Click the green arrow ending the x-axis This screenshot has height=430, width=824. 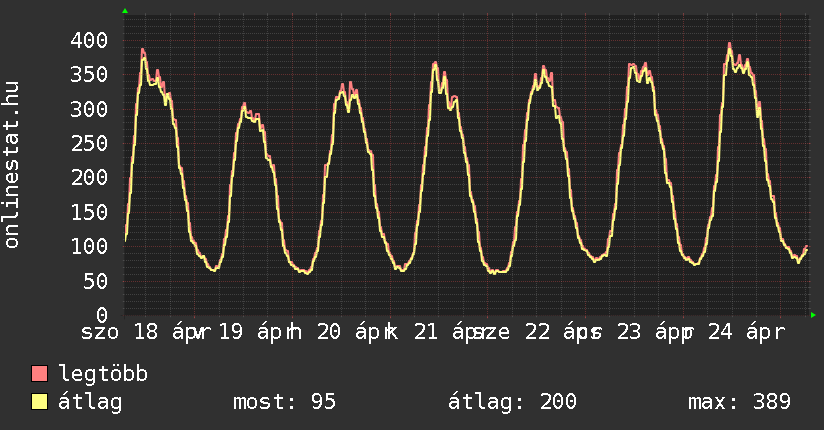pyautogui.click(x=814, y=315)
